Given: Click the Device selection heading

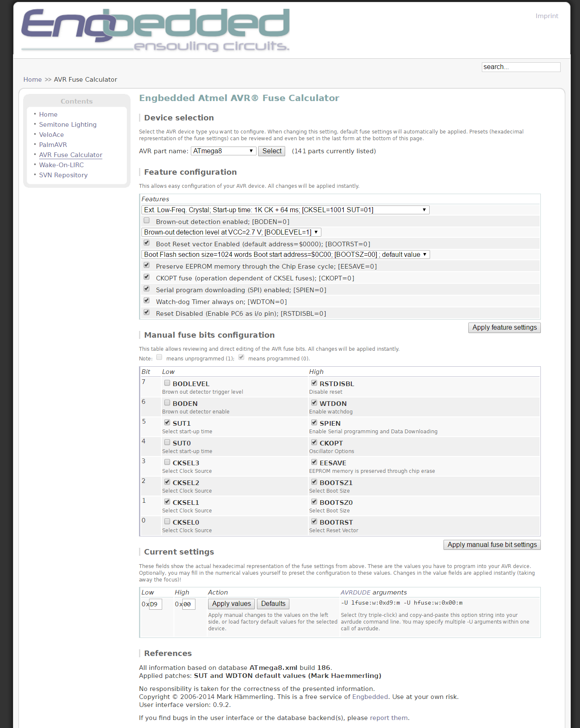Looking at the screenshot, I should point(179,118).
